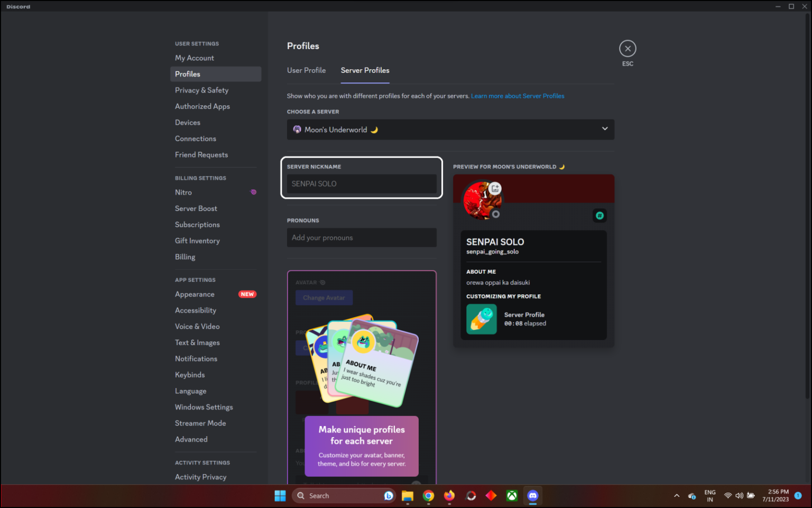This screenshot has width=812, height=508.
Task: Switch to the User Profile tab
Action: (x=306, y=70)
